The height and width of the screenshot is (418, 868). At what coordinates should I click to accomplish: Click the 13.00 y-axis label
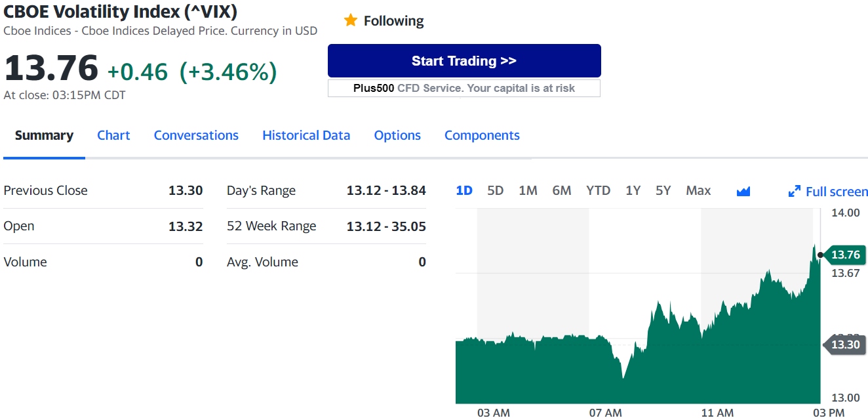click(846, 398)
